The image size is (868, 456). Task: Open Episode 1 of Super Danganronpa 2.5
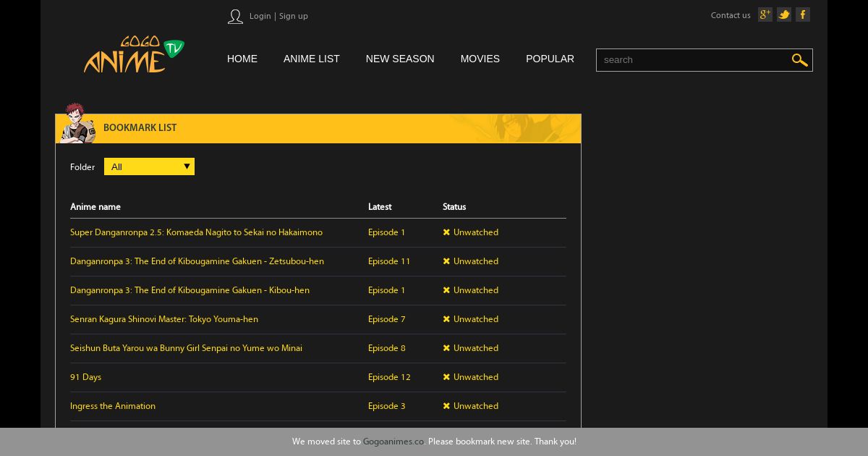(x=386, y=232)
